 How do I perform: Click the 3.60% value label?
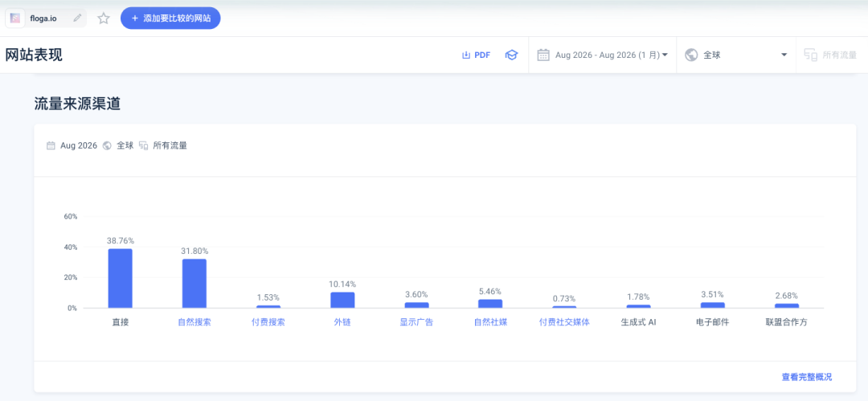click(x=417, y=294)
